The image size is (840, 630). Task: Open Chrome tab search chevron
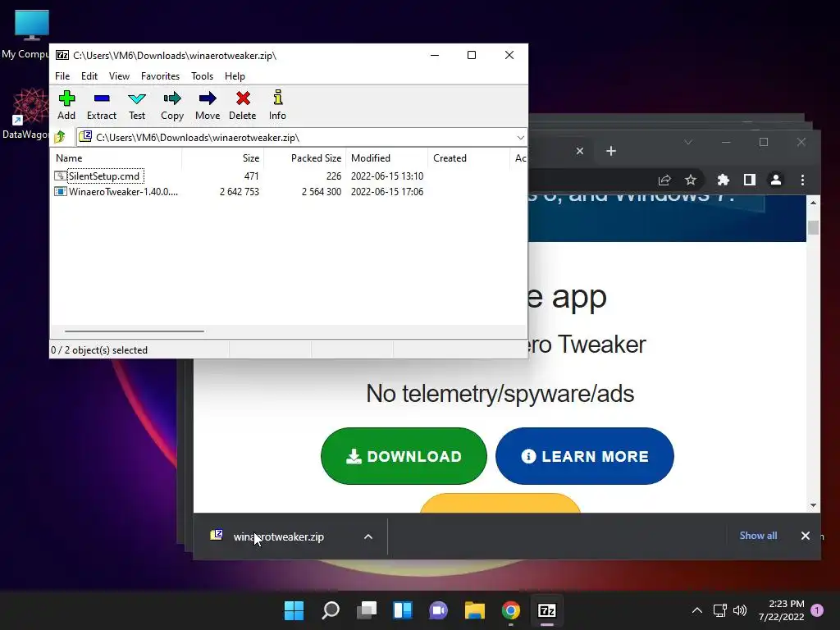[x=688, y=142]
